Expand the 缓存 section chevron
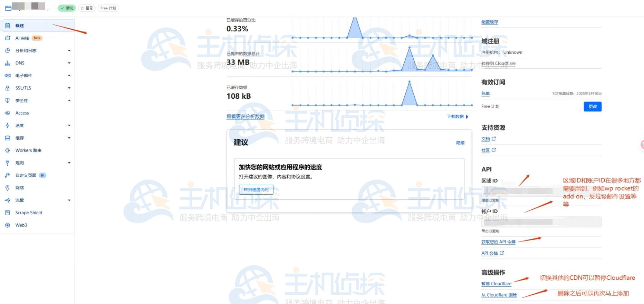Image resolution: width=644 pixels, height=304 pixels. (x=69, y=138)
